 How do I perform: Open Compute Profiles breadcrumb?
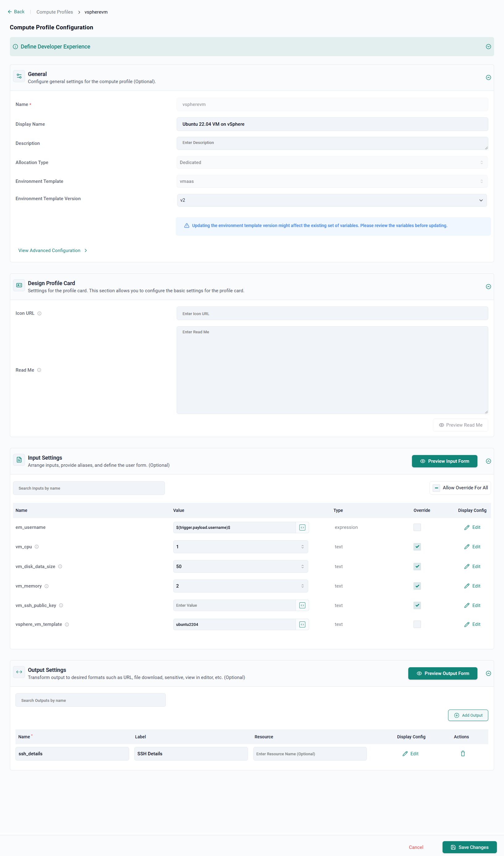(x=55, y=12)
